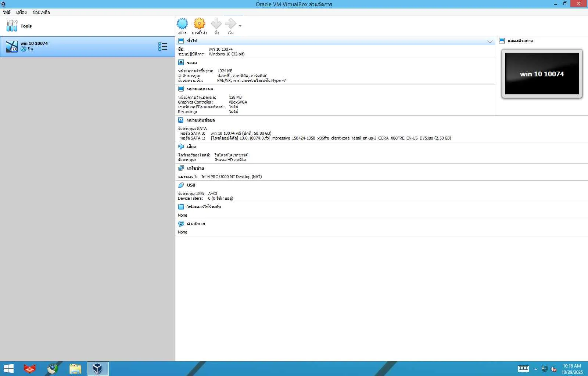Screen dimensions: 588x376
Task: Open การตั้งค่า (Settings) toolbar icon
Action: [199, 23]
